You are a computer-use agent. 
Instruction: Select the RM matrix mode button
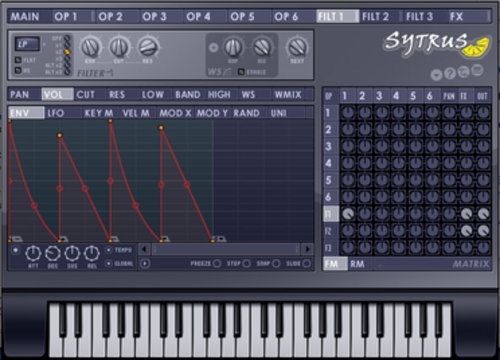click(x=357, y=264)
